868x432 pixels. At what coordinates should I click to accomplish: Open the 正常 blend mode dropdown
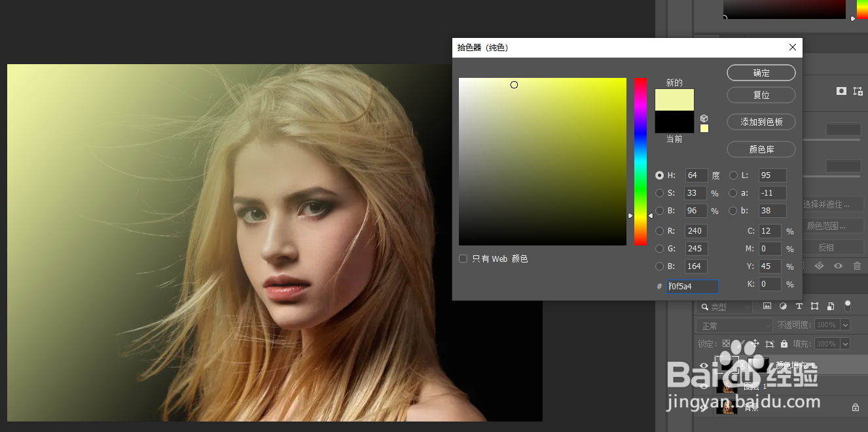[x=734, y=325]
